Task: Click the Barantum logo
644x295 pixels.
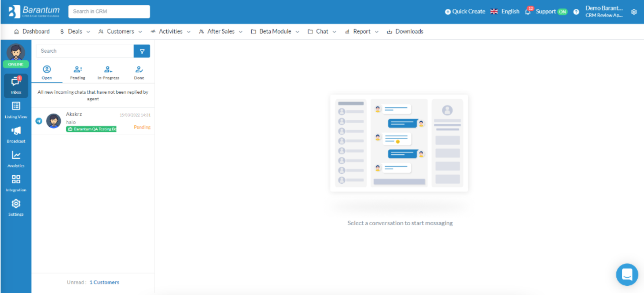Action: [x=34, y=12]
